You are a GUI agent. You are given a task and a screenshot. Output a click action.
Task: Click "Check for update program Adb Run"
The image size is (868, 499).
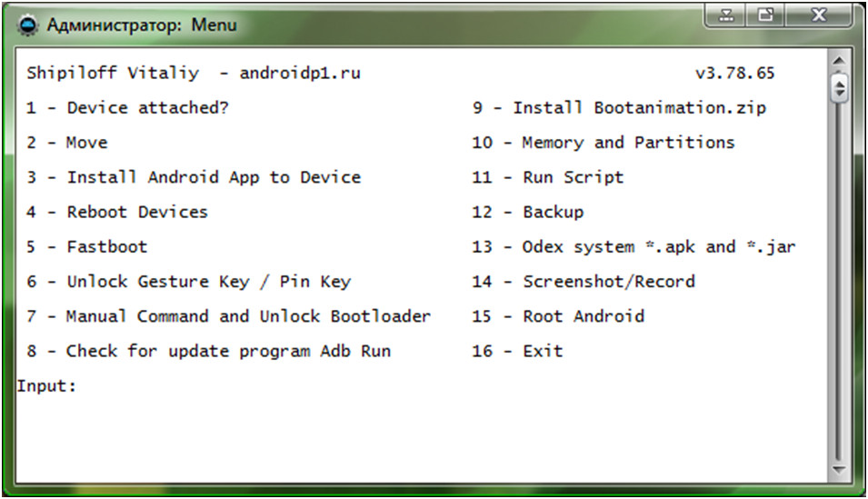click(x=208, y=351)
